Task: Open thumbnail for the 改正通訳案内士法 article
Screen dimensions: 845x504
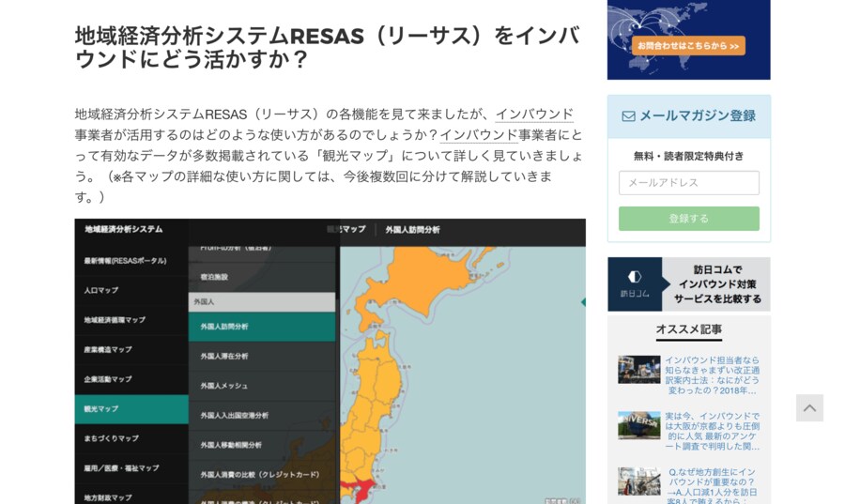Action: coord(638,370)
